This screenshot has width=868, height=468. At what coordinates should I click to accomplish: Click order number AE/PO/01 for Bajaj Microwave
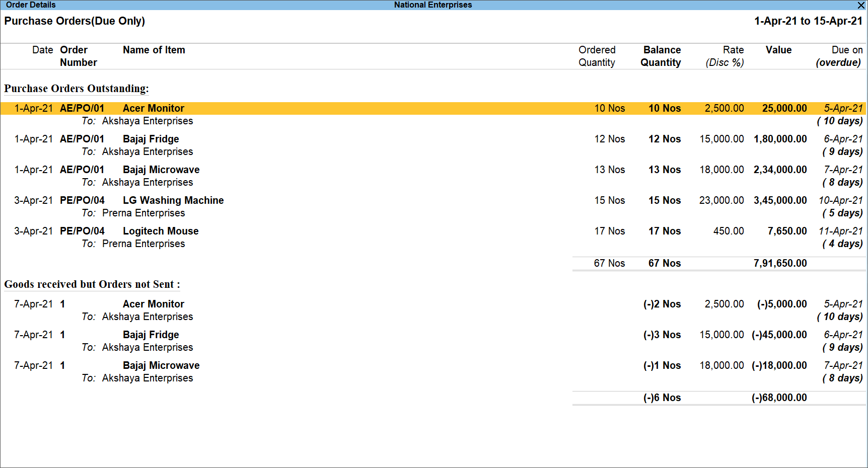click(82, 170)
